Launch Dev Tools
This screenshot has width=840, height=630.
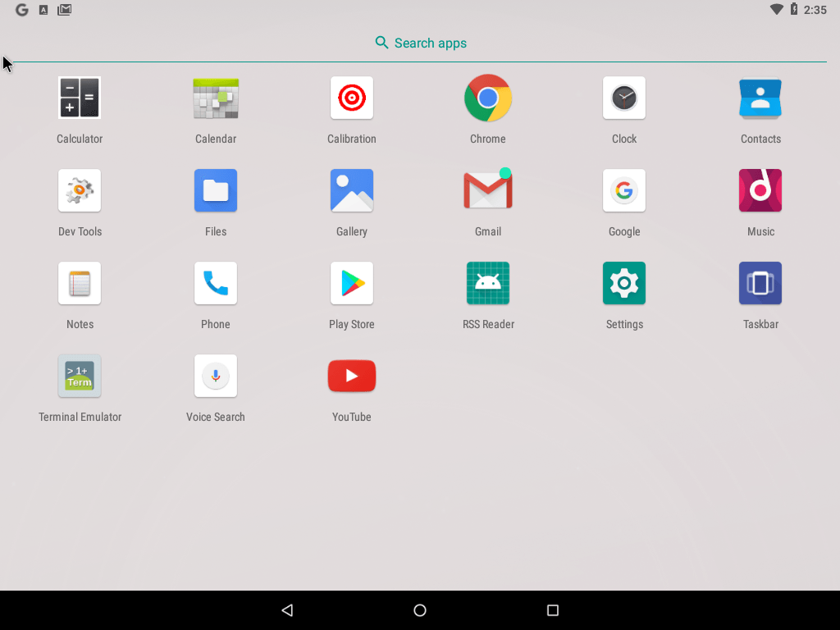80,190
